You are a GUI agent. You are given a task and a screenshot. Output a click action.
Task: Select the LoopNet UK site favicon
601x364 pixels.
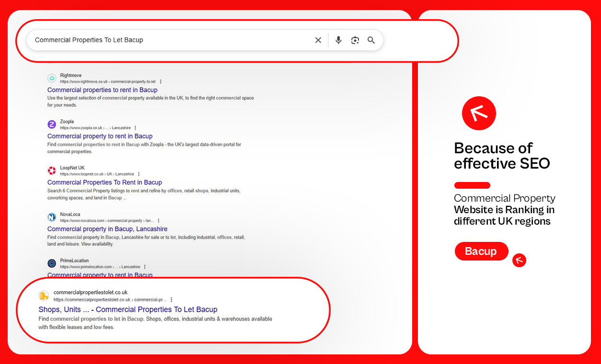pyautogui.click(x=51, y=171)
